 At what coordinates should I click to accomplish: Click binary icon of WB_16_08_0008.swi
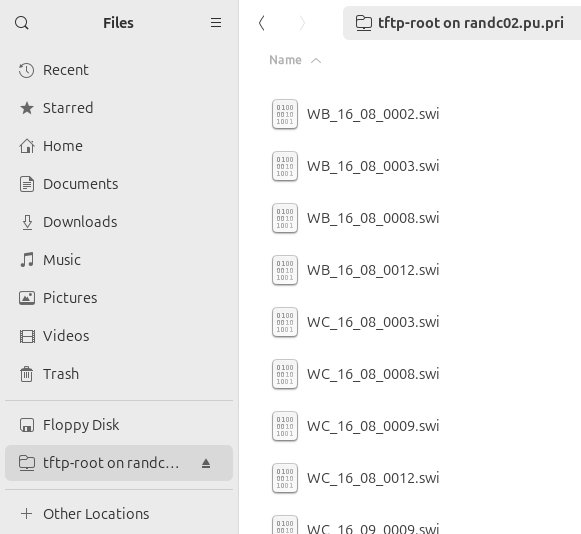coord(285,218)
